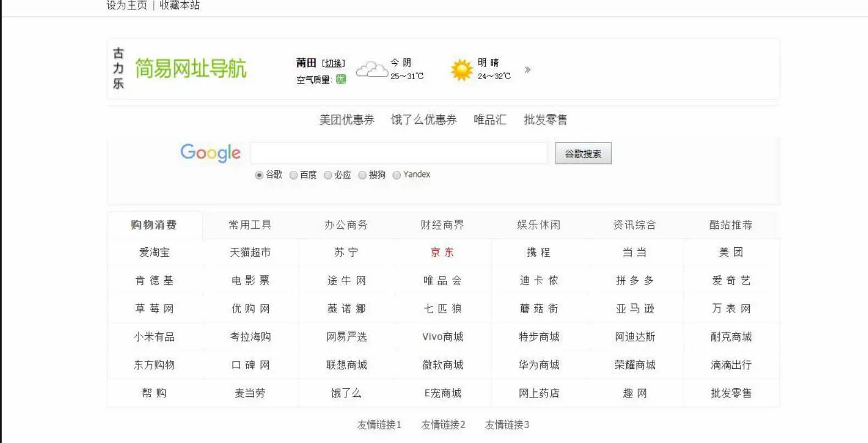
Task: Open the 常用工具 tab
Action: (250, 225)
